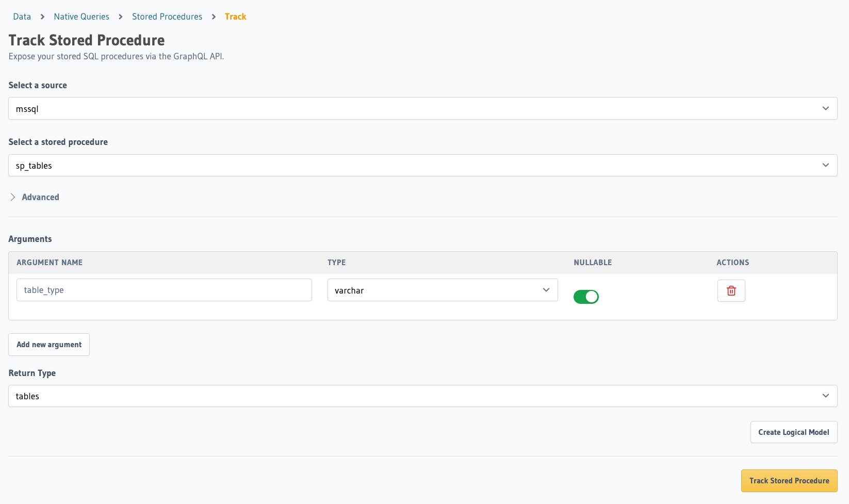Click the Track Stored Procedure button
The width and height of the screenshot is (849, 504).
[x=789, y=480]
